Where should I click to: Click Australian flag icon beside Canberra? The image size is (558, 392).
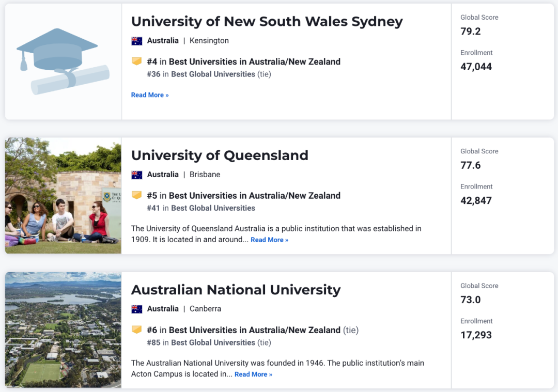[136, 309]
